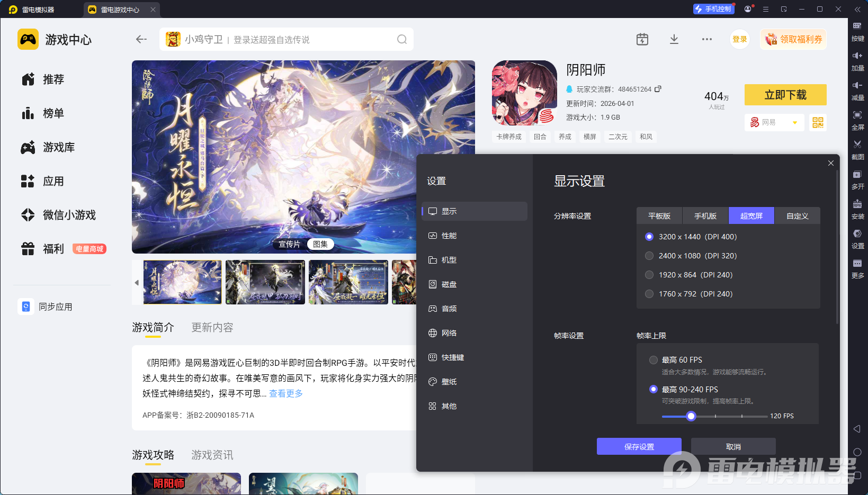868x495 pixels.
Task: Click the 手机控制 phone control button
Action: point(713,9)
